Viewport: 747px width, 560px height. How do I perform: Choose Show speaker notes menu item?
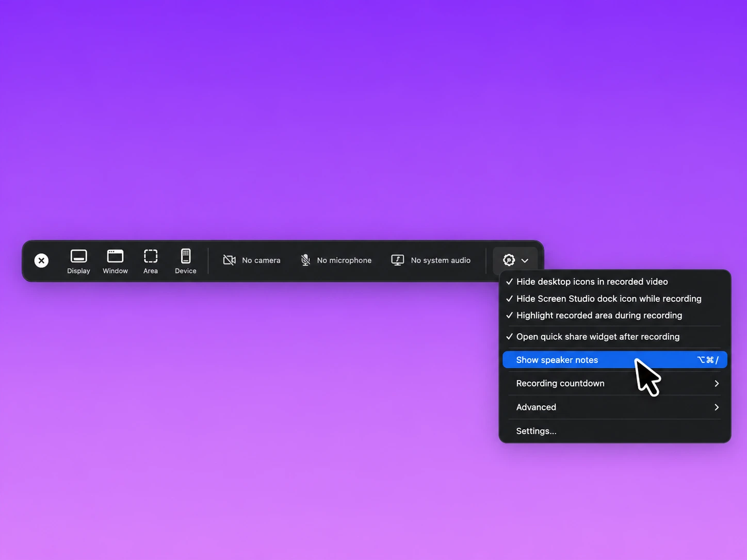pyautogui.click(x=615, y=360)
